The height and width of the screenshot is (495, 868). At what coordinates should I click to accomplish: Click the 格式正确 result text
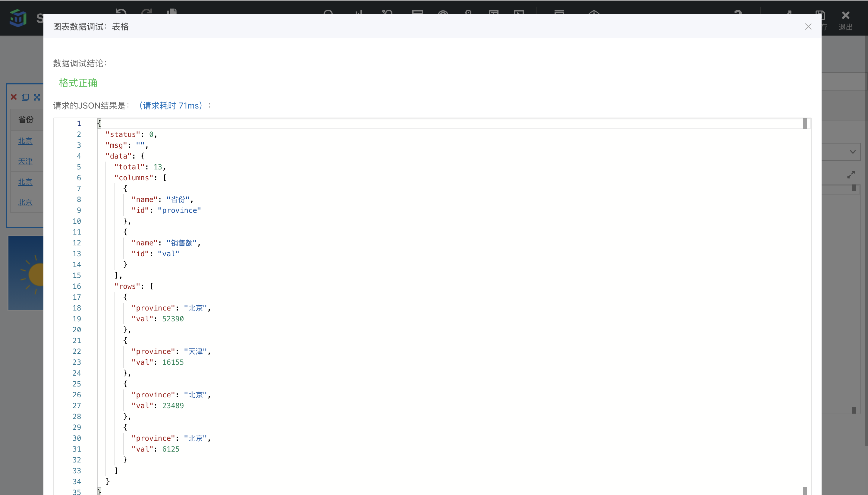click(78, 83)
